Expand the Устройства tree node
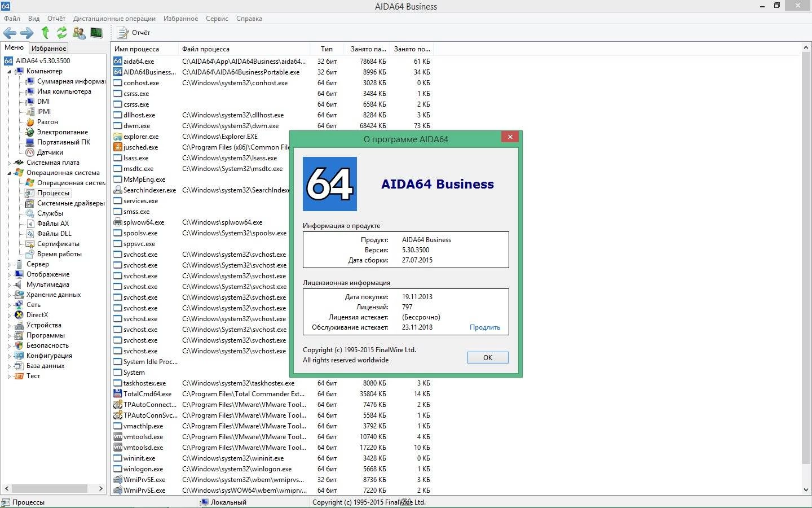 9,326
